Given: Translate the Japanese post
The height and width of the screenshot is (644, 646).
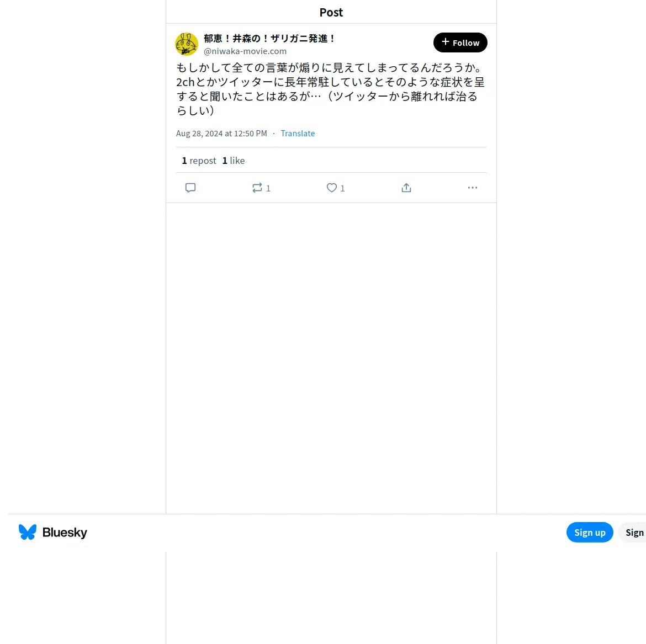Looking at the screenshot, I should click(x=298, y=134).
